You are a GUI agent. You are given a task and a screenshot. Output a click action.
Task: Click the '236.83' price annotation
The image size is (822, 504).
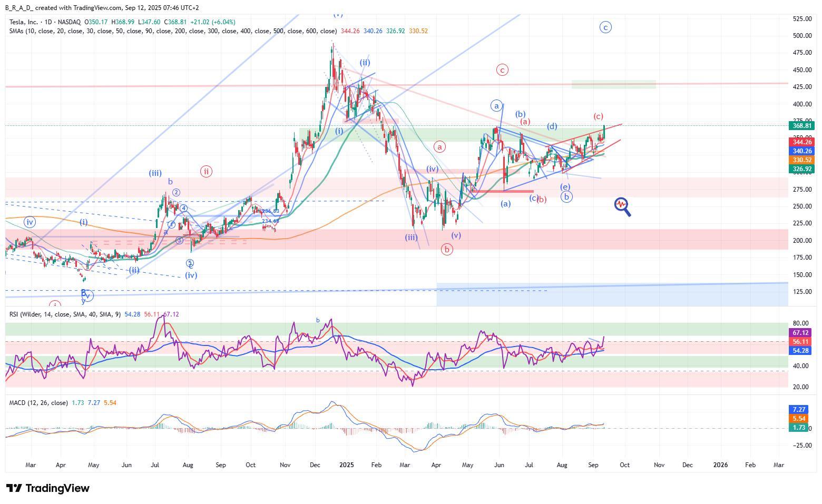pyautogui.click(x=270, y=211)
